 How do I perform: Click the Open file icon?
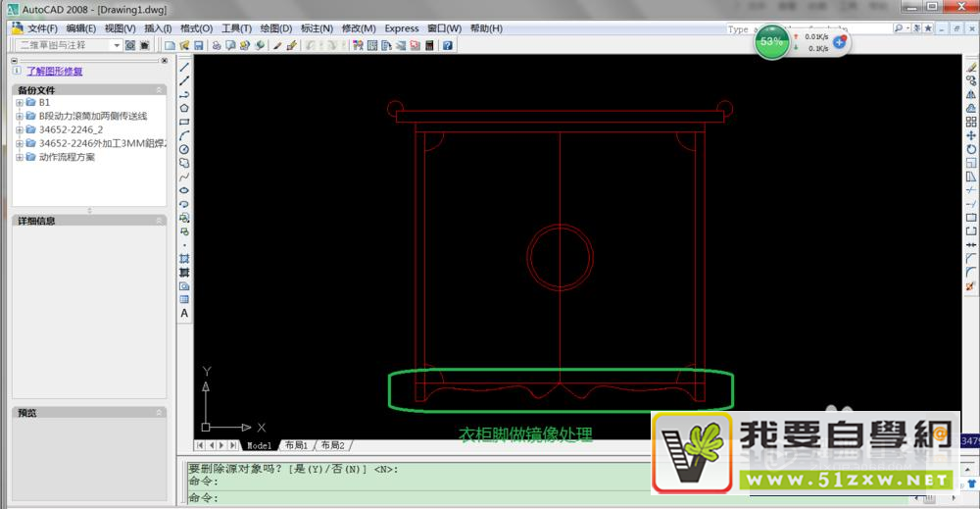pos(184,45)
